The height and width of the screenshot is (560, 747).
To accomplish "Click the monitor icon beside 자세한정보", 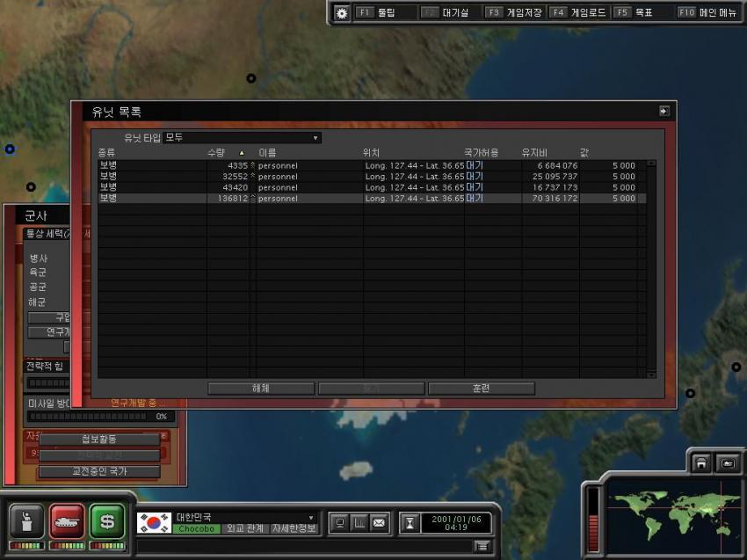I will click(340, 523).
